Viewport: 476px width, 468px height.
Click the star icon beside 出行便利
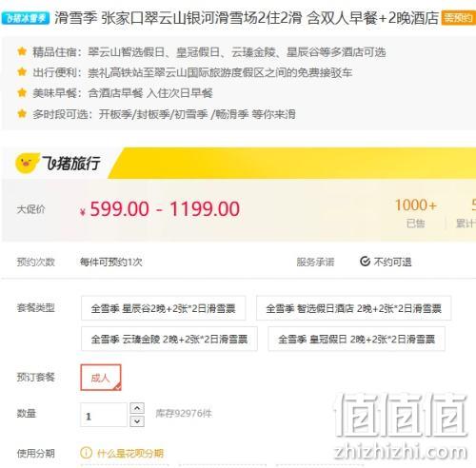coord(22,72)
